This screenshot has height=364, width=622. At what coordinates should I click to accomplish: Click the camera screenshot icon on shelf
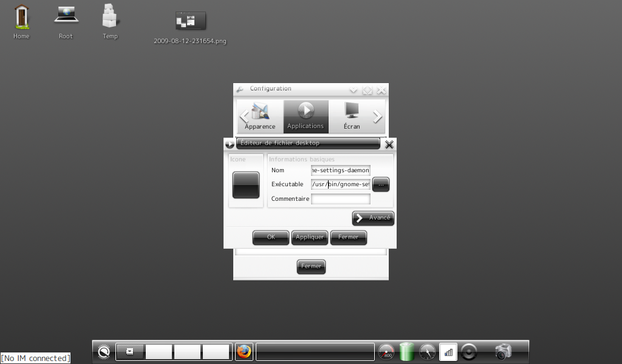pos(503,352)
